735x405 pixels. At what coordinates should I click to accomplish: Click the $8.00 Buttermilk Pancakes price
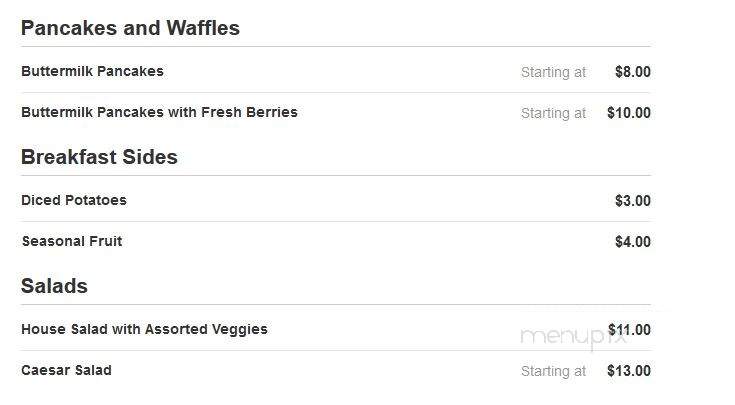[633, 72]
